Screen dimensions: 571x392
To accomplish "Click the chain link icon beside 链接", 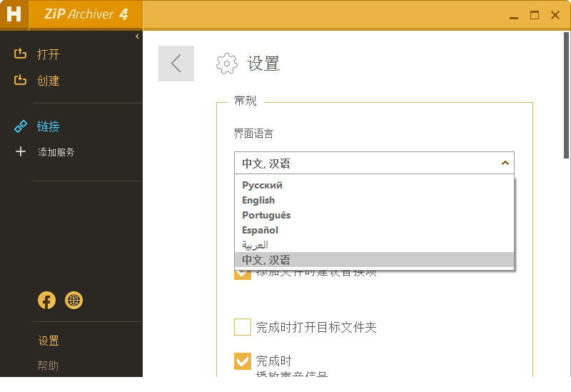I will (21, 126).
